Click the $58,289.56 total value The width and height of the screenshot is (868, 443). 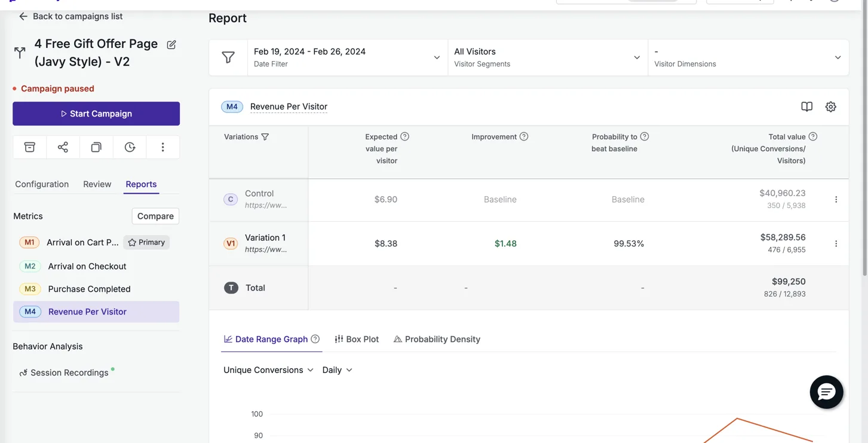coord(783,237)
